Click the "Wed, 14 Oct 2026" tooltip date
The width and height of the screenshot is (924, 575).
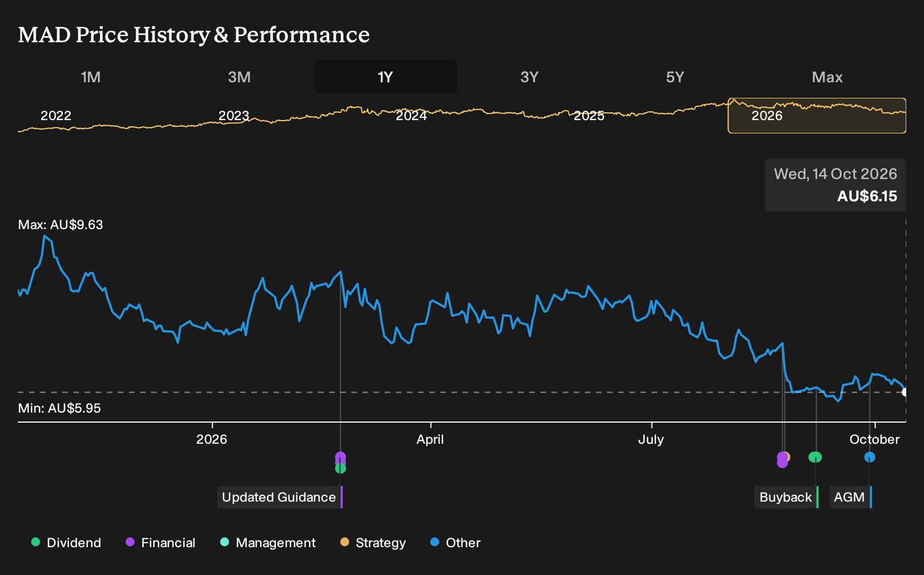[x=836, y=174]
